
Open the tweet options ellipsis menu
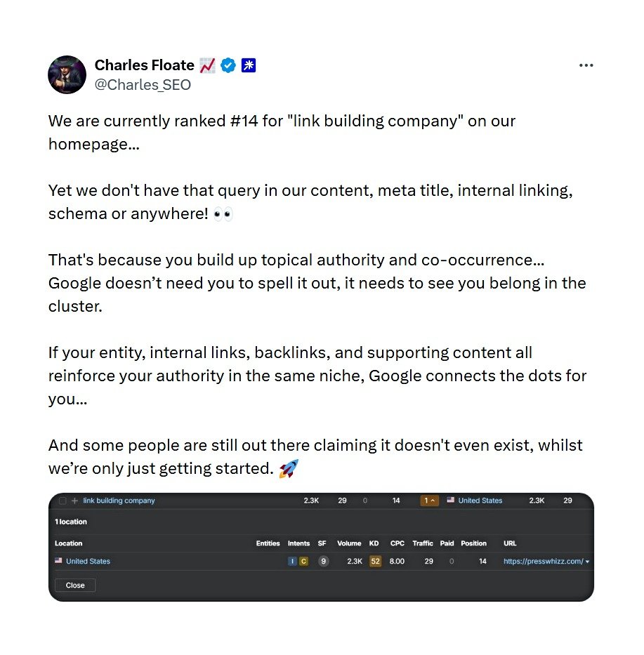(586, 65)
